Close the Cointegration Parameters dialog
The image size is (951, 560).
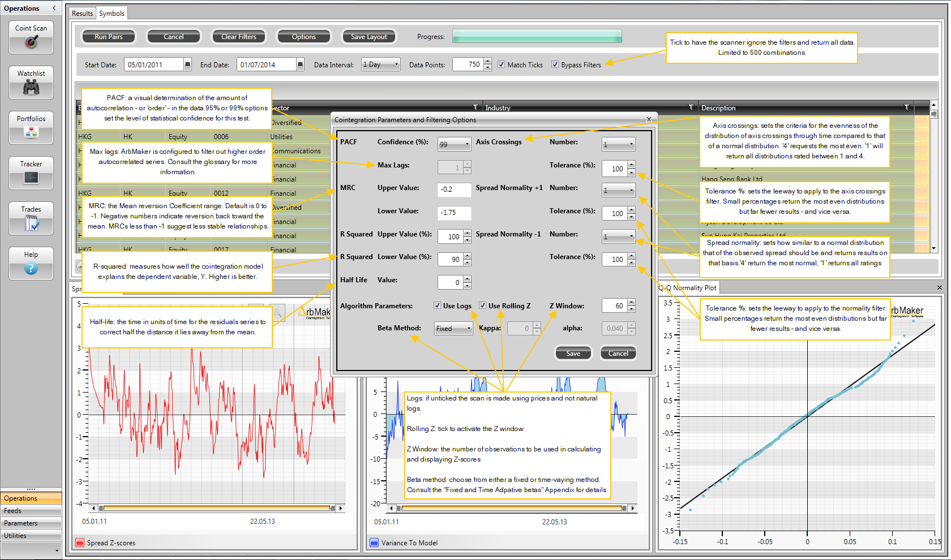click(649, 119)
